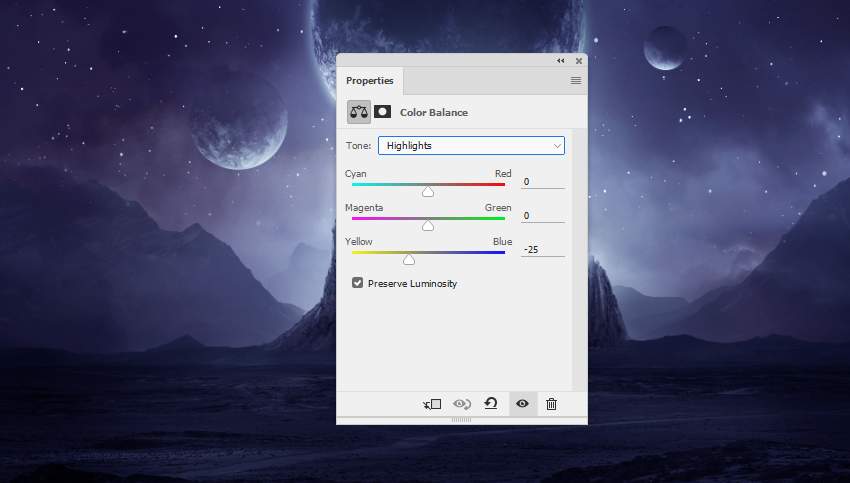Switch to the Properties tab
The image size is (850, 483).
[370, 81]
